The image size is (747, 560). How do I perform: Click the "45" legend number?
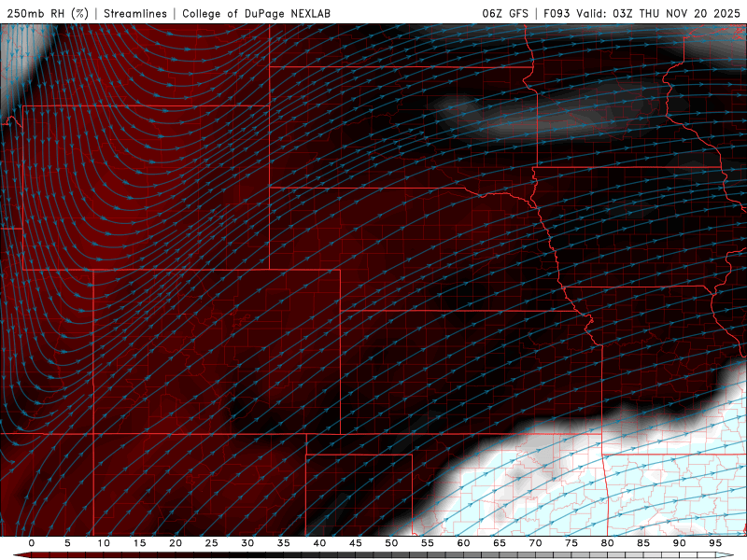point(356,543)
